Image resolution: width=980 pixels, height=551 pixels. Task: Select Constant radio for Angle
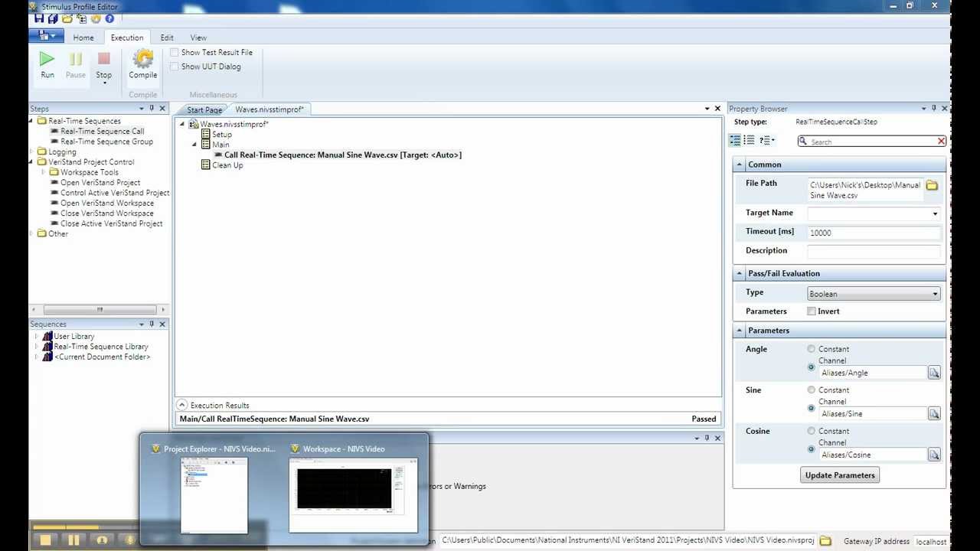pos(812,349)
